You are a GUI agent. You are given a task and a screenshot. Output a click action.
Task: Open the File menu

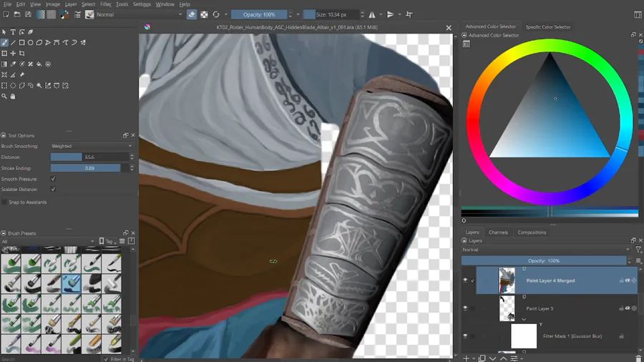(7, 4)
